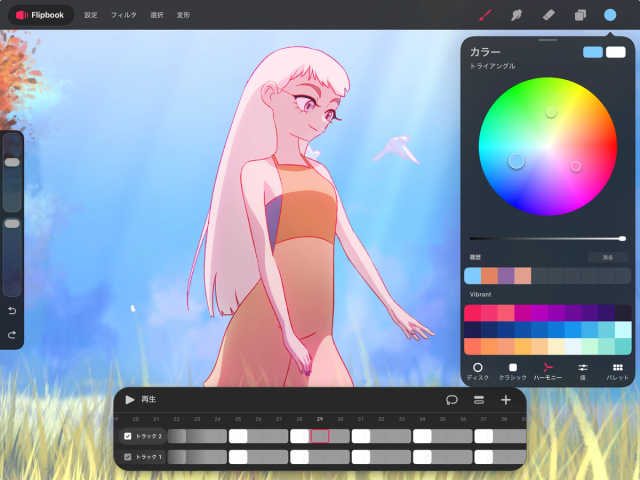Switch to パレット color tab
The width and height of the screenshot is (640, 480).
[617, 371]
